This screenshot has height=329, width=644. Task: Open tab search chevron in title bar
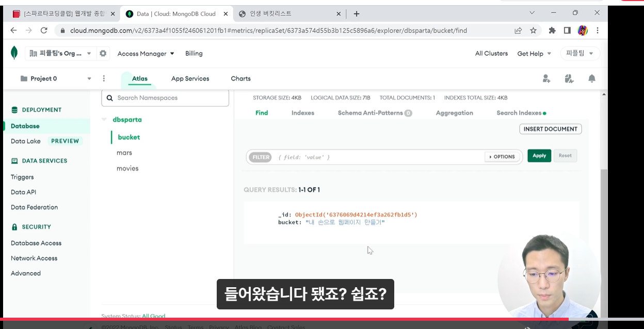[x=533, y=12]
